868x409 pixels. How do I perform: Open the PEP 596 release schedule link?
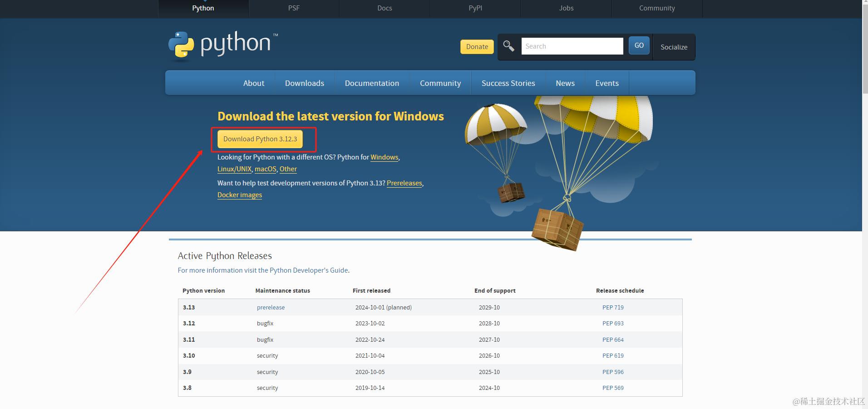point(613,372)
